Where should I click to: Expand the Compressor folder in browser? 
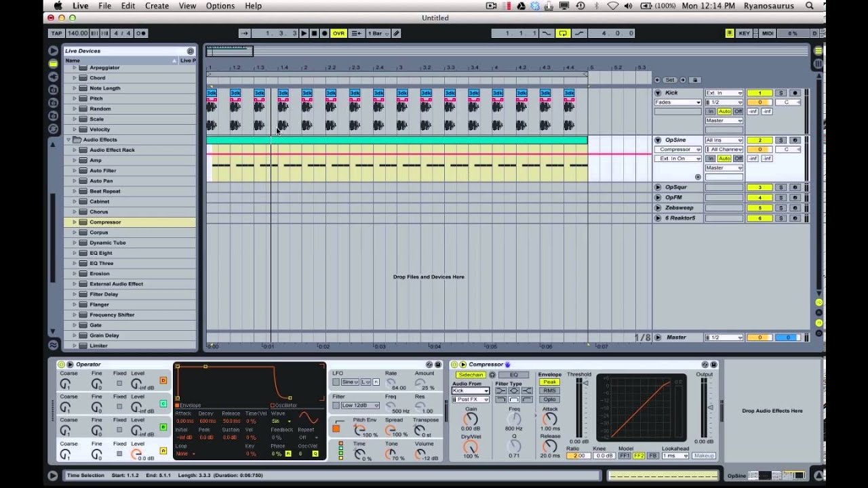[x=75, y=222]
